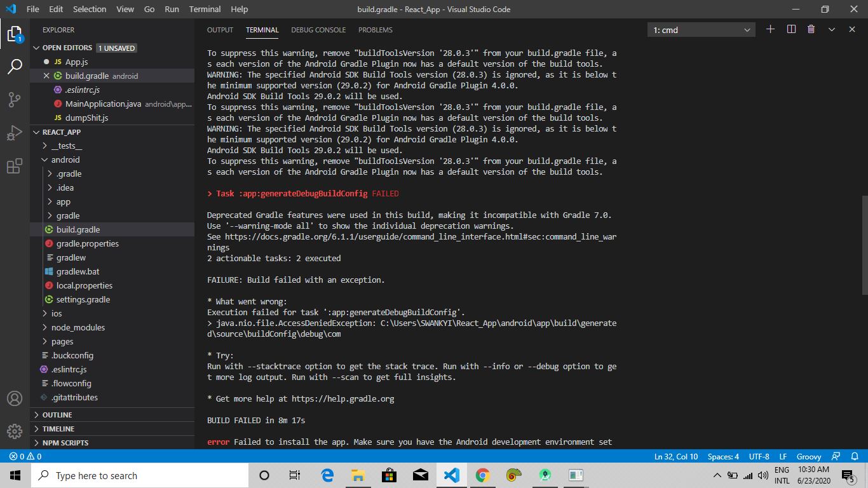Screen dimensions: 868x488
Task: Collapse the android folder
Action: click(112, 159)
